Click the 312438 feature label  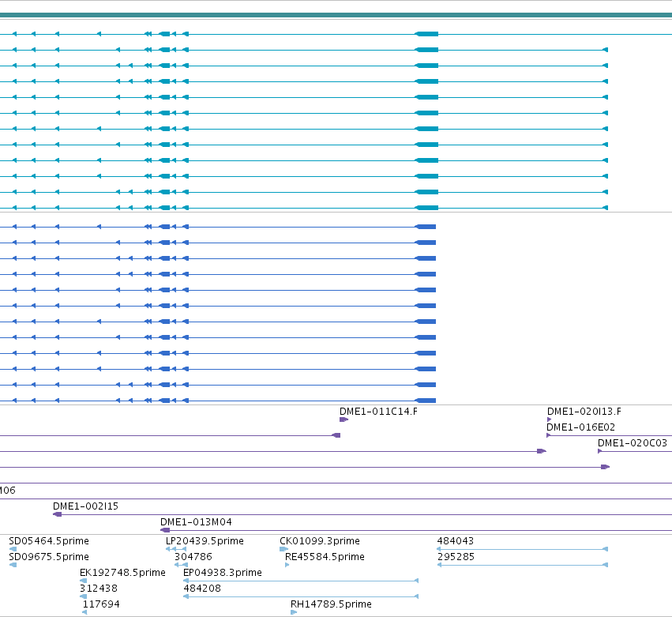point(99,589)
